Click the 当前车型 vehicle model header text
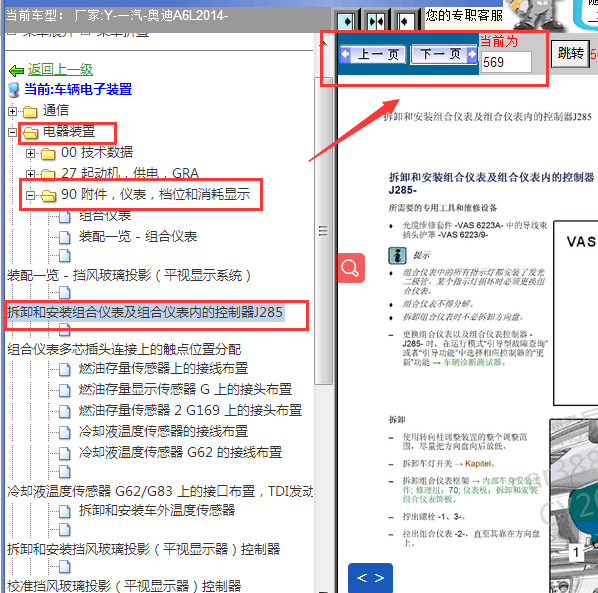598x593 pixels. click(117, 16)
